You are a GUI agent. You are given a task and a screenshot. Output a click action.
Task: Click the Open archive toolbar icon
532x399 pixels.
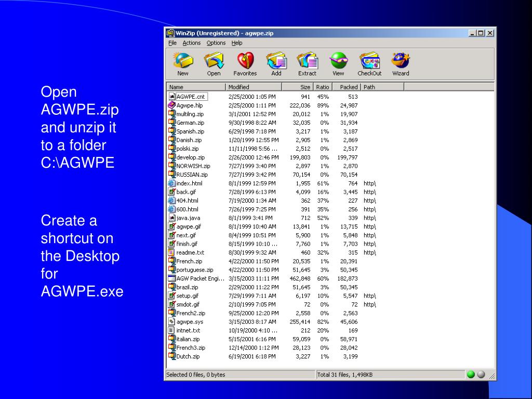[214, 61]
